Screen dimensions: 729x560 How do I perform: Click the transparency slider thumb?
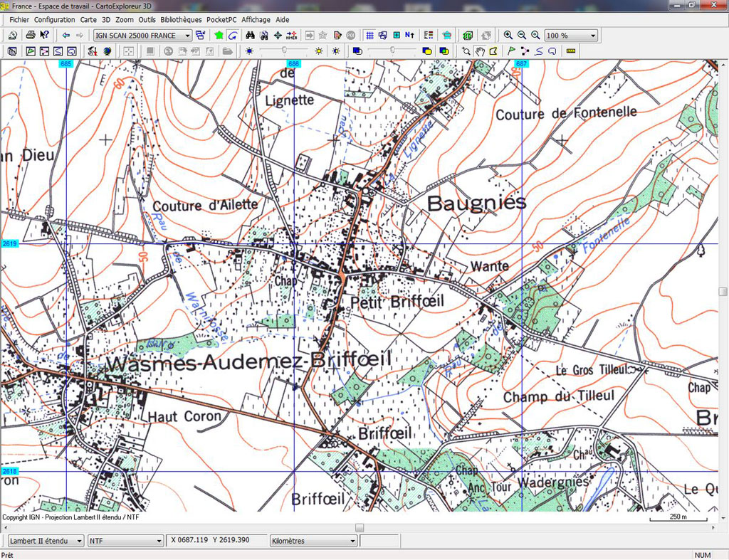tap(392, 50)
